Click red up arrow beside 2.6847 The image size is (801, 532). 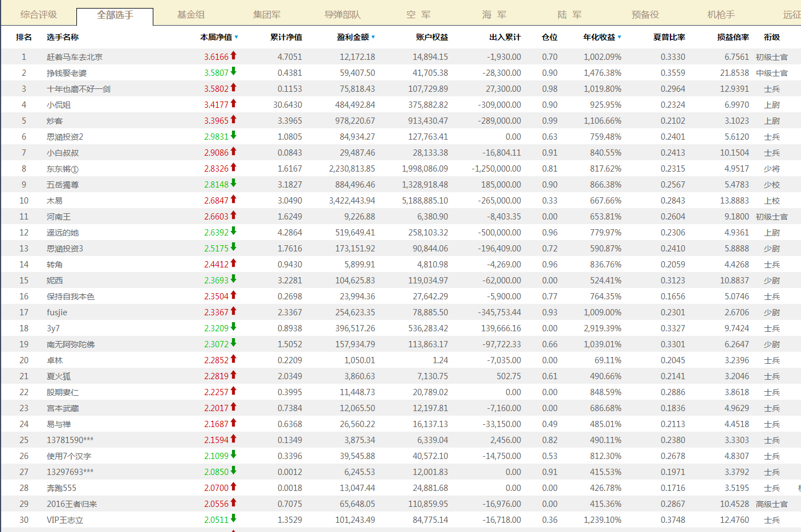pos(233,200)
